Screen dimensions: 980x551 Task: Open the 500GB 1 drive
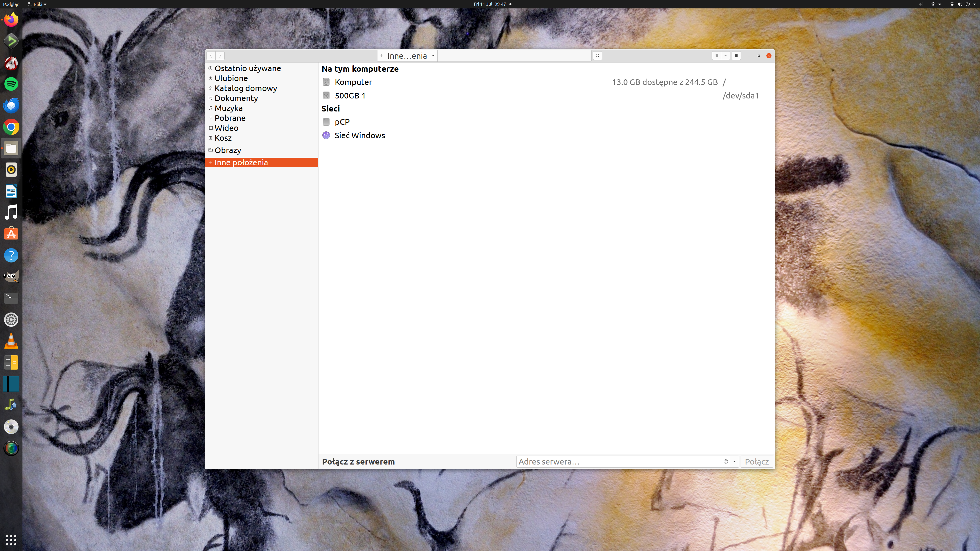pos(546,95)
